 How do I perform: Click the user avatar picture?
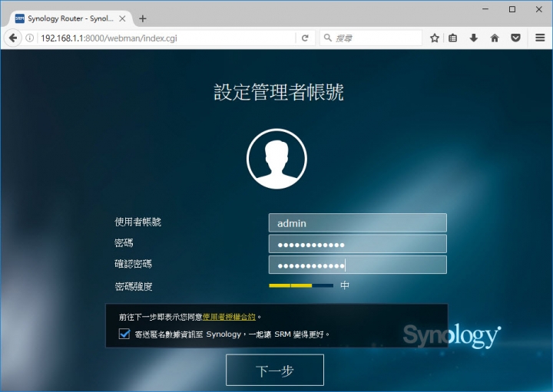pyautogui.click(x=276, y=159)
